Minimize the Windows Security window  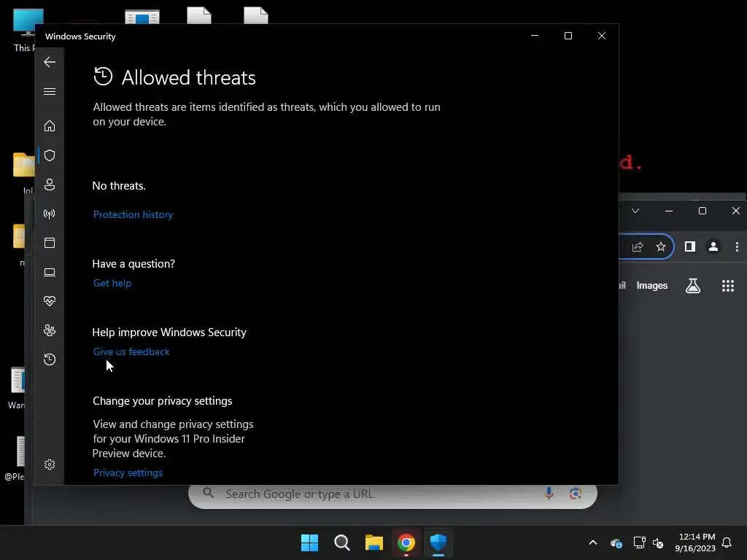tap(535, 36)
